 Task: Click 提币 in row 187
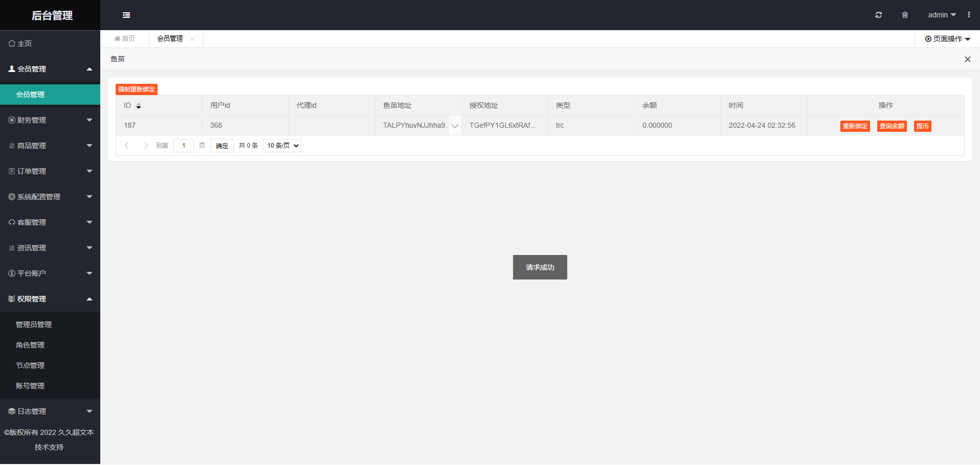923,126
